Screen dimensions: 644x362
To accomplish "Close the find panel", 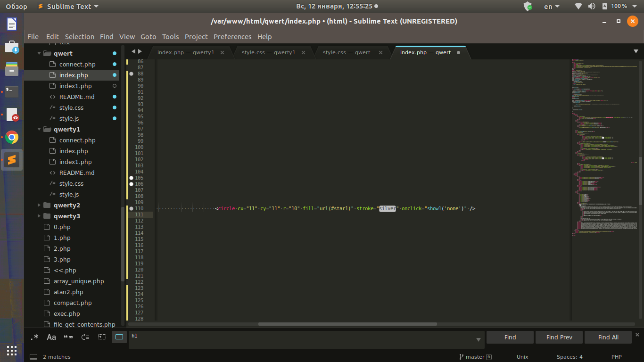I will 637,334.
